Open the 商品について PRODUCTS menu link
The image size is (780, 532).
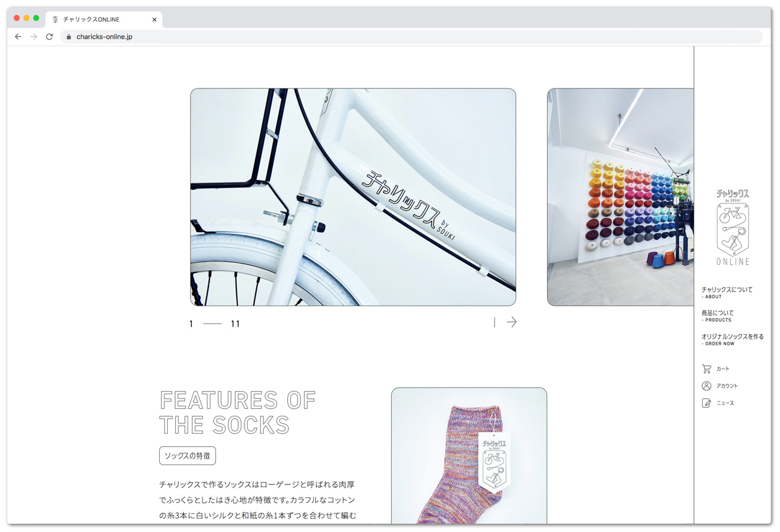tap(717, 316)
